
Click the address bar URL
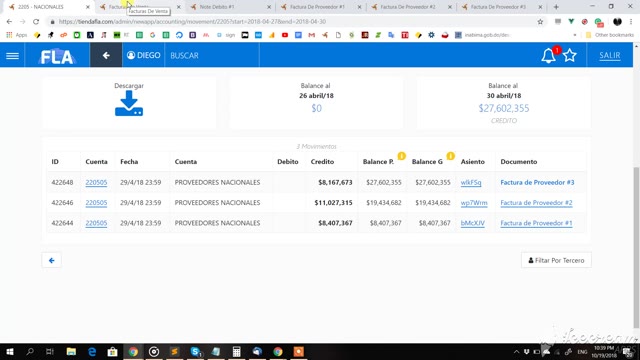(192, 22)
